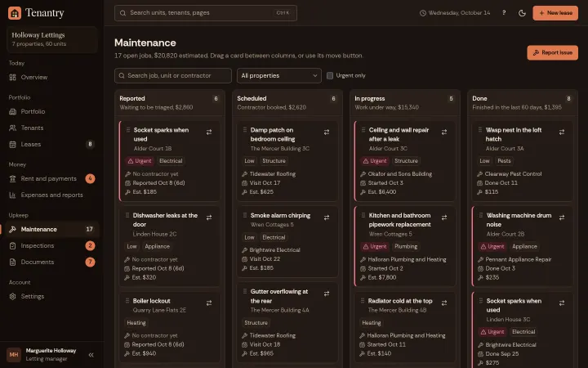Click move button on Boiler lockout card
This screenshot has height=368, width=588.
click(209, 303)
